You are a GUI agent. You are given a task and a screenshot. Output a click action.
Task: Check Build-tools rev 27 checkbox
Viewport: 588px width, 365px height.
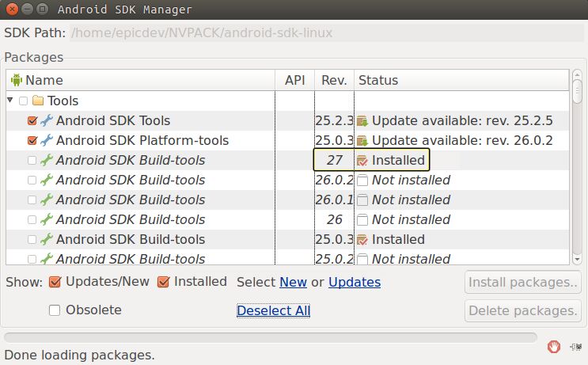[32, 161]
